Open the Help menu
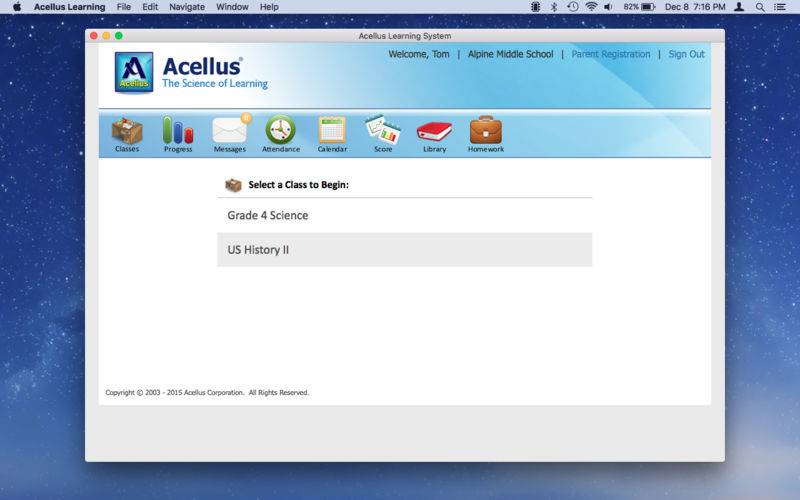This screenshot has height=500, width=800. 269,7
